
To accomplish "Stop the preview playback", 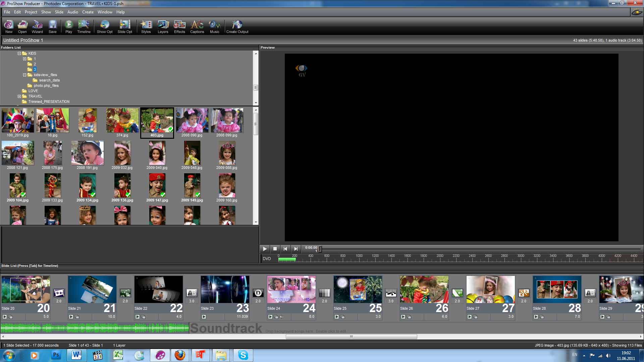I will pyautogui.click(x=275, y=249).
